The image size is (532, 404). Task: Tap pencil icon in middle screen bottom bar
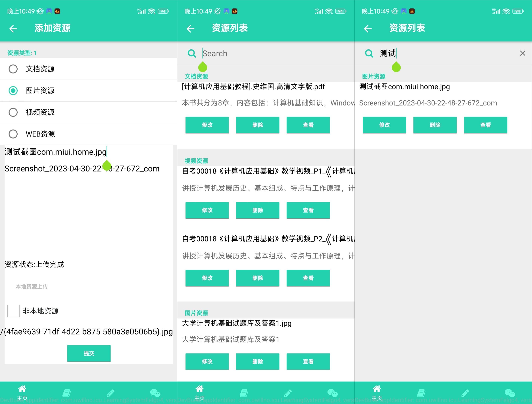[x=288, y=393]
